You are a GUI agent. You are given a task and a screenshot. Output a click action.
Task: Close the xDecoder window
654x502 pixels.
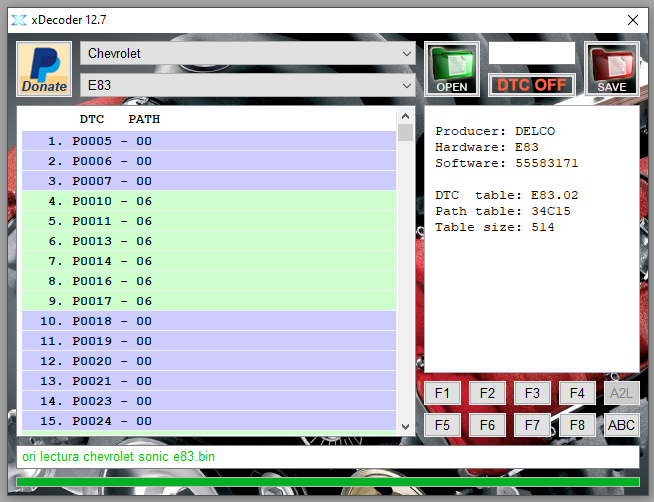[633, 20]
